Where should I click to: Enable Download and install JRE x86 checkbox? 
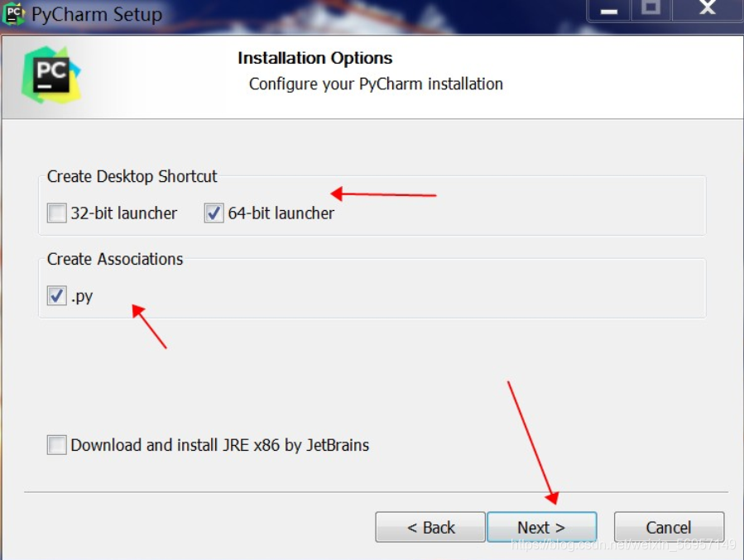tap(57, 445)
